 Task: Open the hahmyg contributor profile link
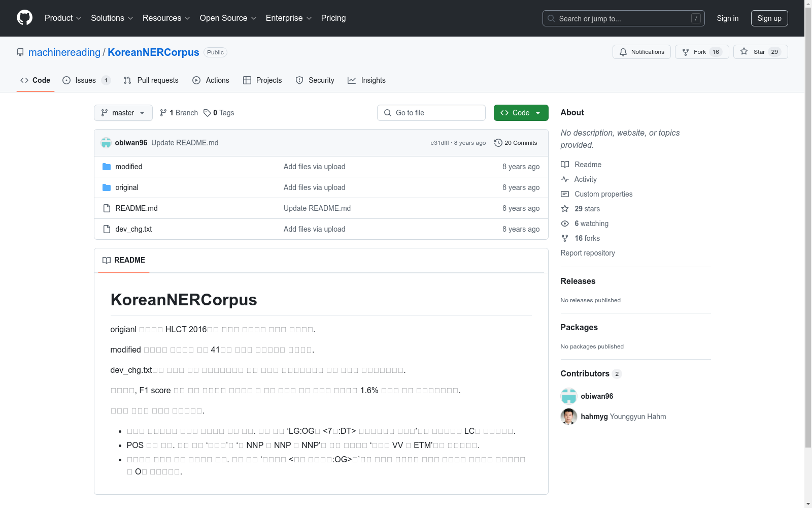coord(594,417)
